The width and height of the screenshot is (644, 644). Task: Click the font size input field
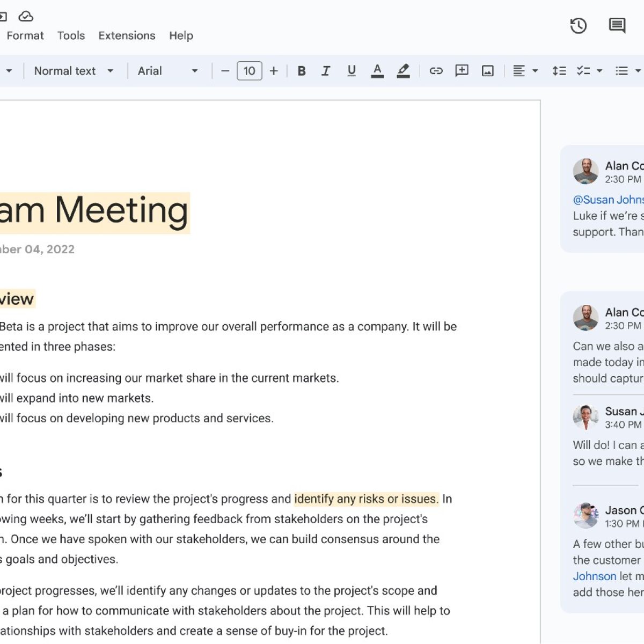249,71
